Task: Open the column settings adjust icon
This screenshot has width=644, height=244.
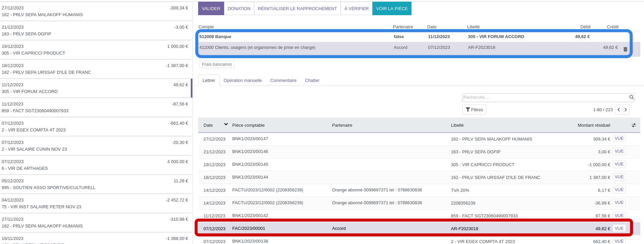Action: (x=634, y=125)
